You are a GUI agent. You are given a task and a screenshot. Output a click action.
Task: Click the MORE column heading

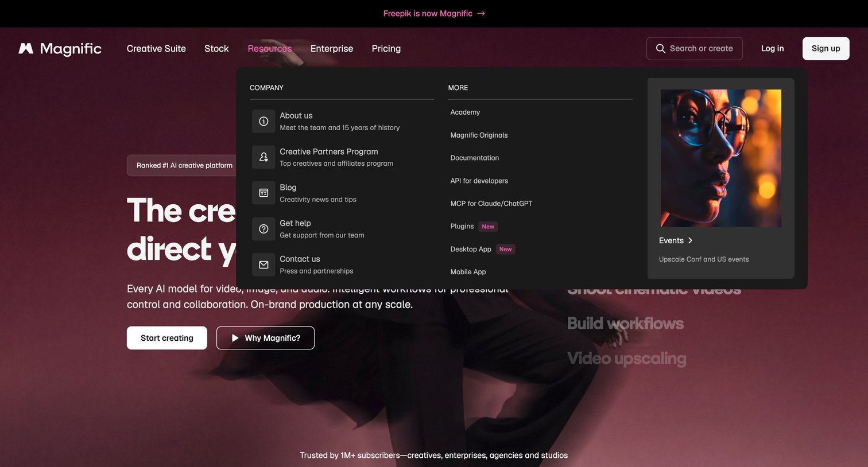(x=458, y=88)
